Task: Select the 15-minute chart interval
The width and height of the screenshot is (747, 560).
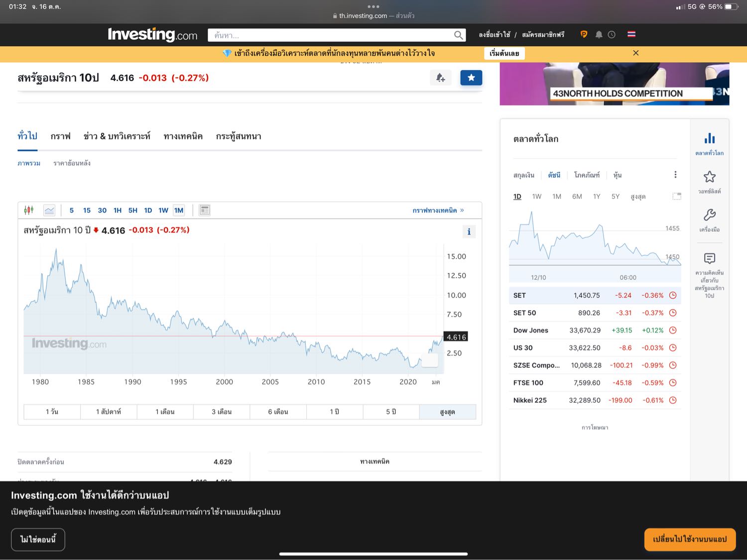Action: (x=87, y=211)
